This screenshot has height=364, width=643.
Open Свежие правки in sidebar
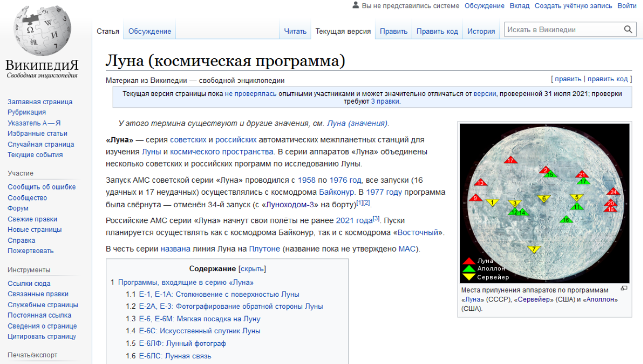(32, 219)
